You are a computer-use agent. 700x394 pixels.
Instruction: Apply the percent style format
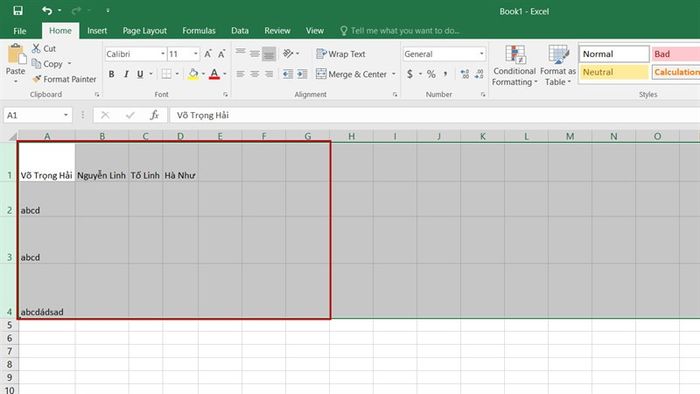coord(431,74)
